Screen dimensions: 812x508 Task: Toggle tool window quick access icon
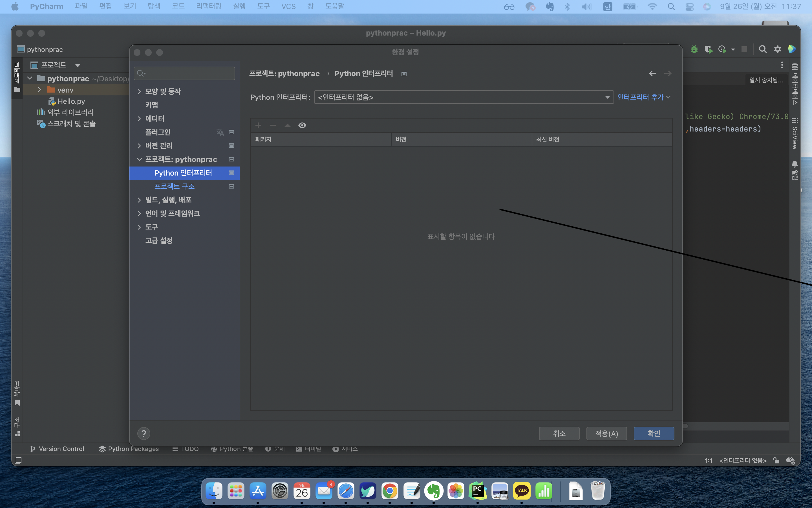pos(18,460)
